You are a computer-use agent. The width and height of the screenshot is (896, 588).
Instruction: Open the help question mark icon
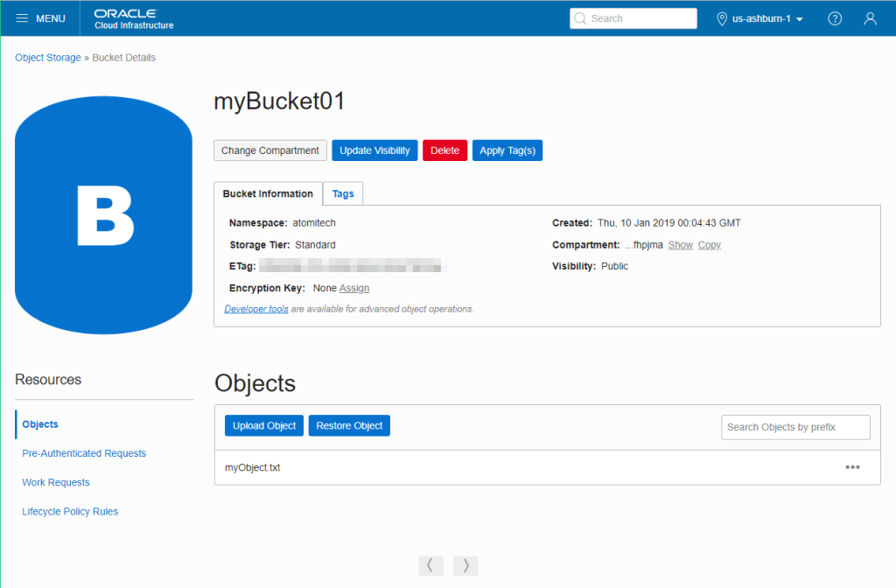coord(835,18)
